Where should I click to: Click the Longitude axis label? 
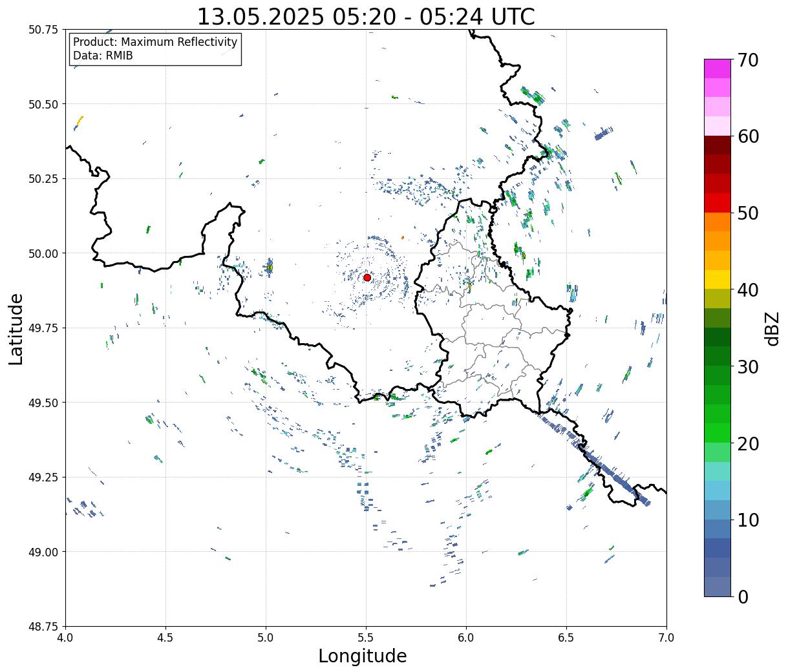point(363,656)
